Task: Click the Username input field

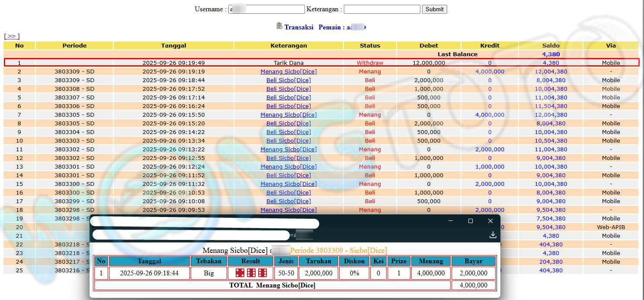Action: (266, 9)
